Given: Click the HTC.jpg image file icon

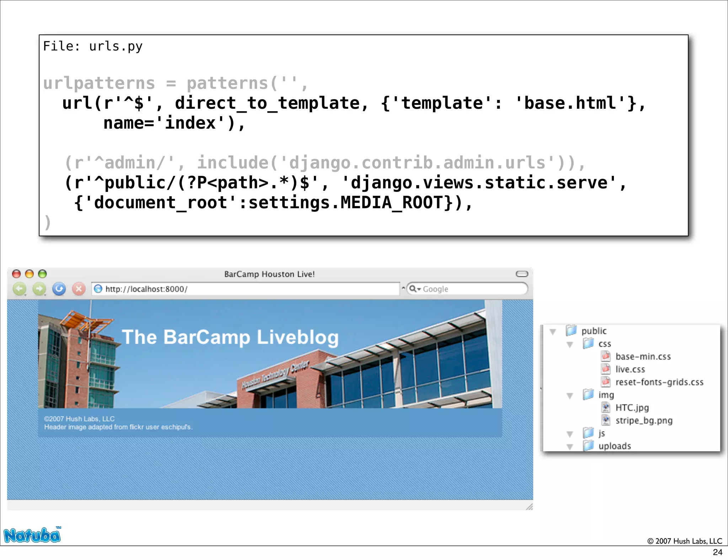Looking at the screenshot, I should click(x=606, y=407).
